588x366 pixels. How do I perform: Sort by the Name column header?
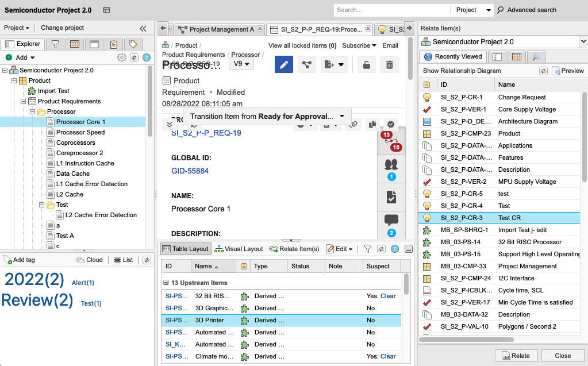(x=214, y=266)
